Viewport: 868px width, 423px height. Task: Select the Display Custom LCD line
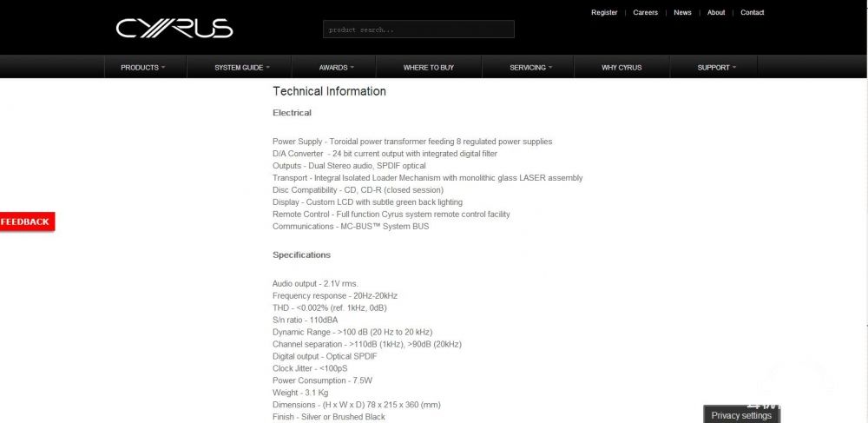click(367, 202)
